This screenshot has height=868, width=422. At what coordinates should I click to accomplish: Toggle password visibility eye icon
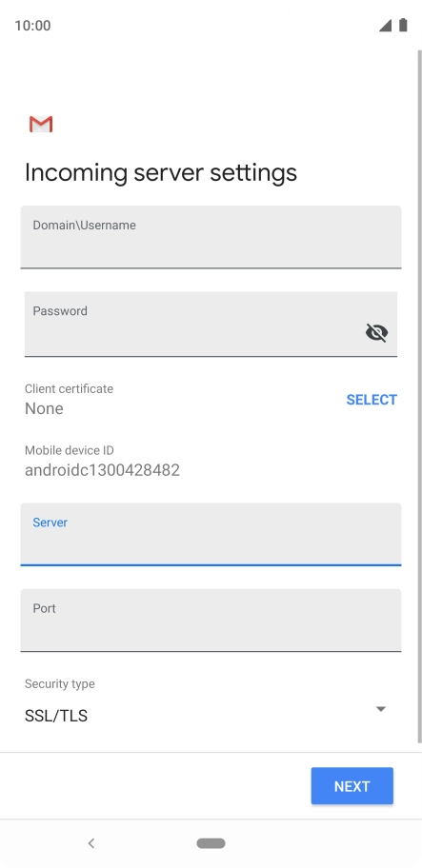[x=376, y=333]
